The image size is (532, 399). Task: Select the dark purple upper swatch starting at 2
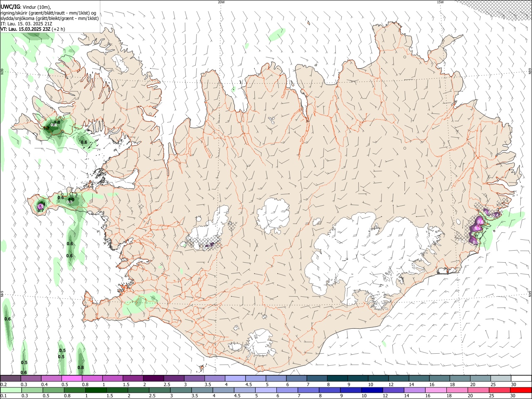pyautogui.click(x=153, y=379)
